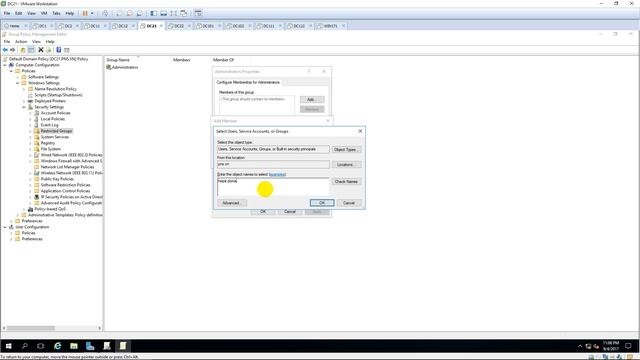Click OK in the Select Users dialog
This screenshot has height=360, width=640.
(x=322, y=203)
